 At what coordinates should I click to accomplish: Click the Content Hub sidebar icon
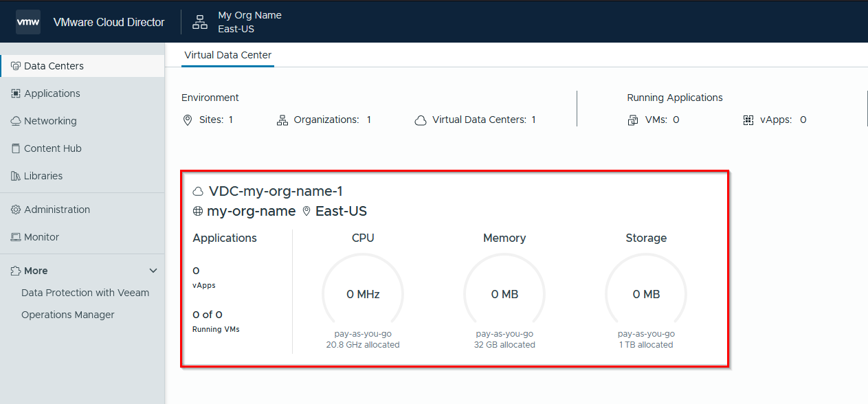pyautogui.click(x=16, y=148)
